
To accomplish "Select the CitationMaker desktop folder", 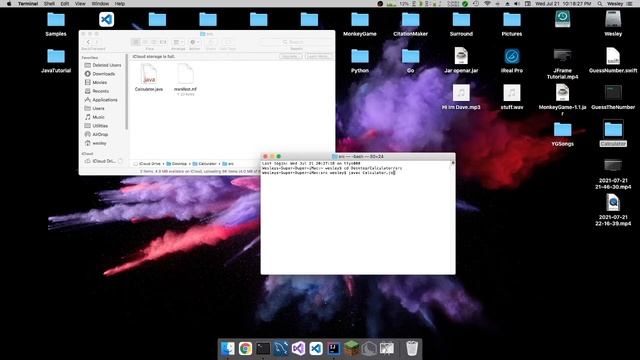I will [410, 24].
